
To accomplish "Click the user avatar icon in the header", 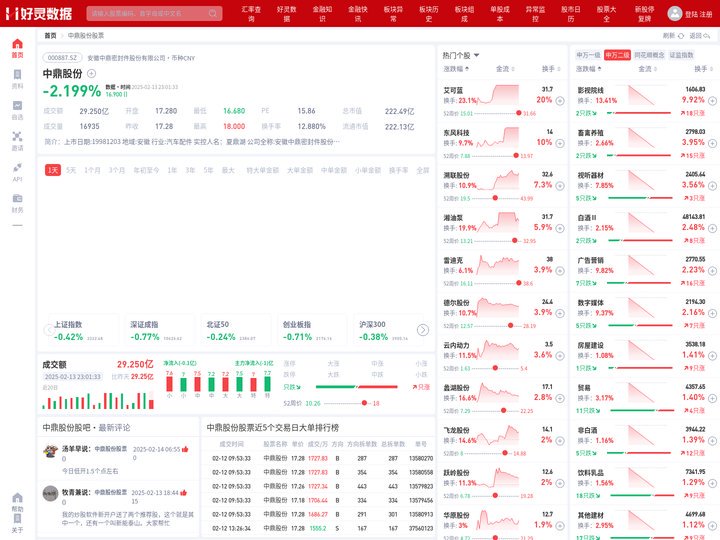I will tap(675, 13).
